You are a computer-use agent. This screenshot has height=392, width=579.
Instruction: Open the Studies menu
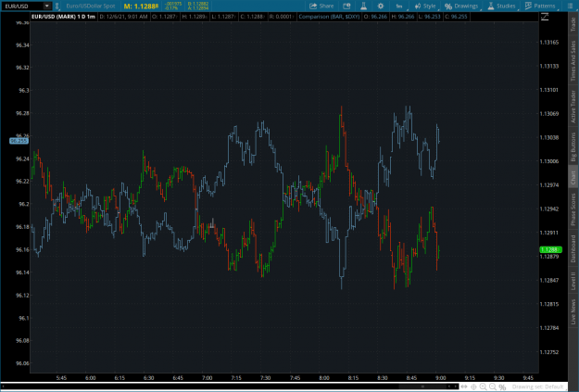pyautogui.click(x=501, y=6)
